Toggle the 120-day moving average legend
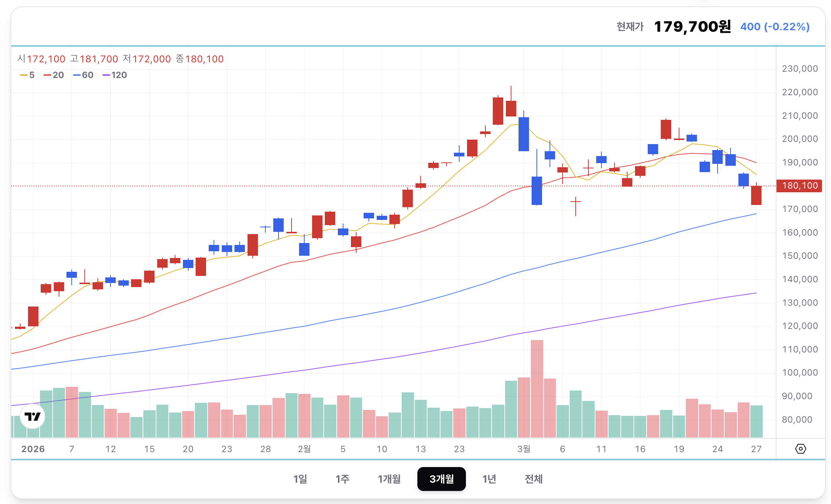 click(115, 75)
